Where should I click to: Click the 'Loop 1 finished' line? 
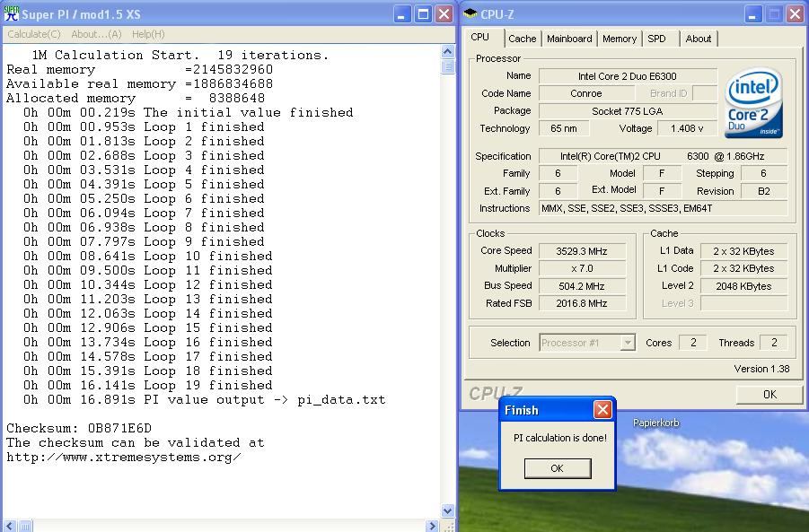(144, 126)
